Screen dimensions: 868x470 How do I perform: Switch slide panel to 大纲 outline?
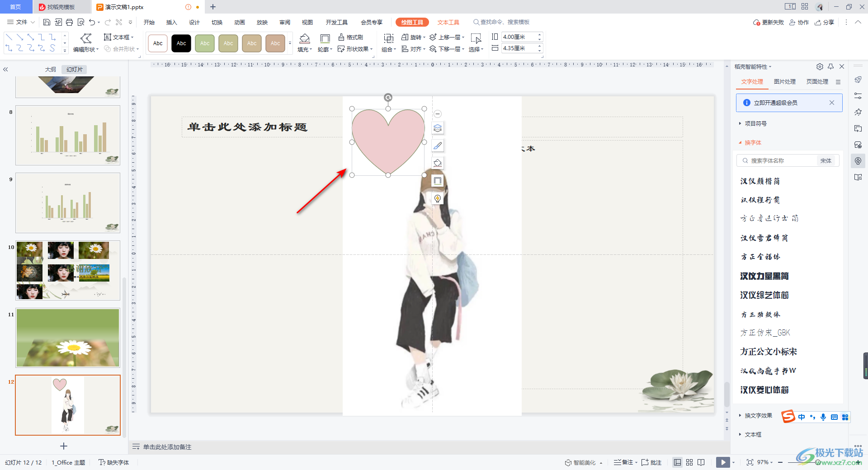[x=51, y=69]
